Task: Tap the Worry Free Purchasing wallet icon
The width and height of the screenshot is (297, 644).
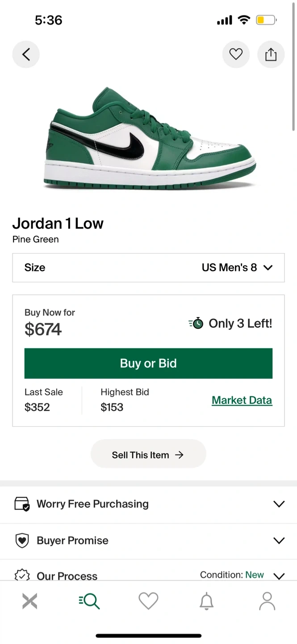Action: click(22, 504)
